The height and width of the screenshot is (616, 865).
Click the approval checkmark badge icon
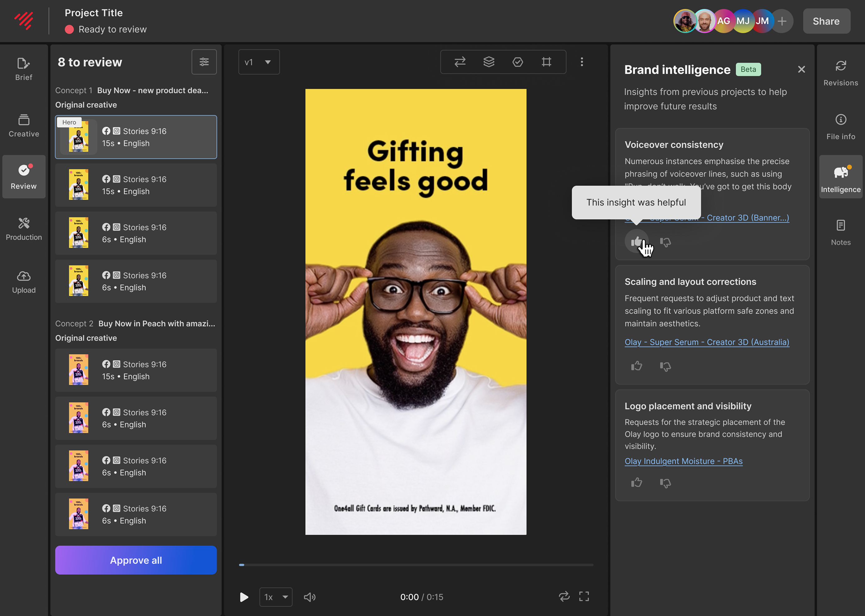click(517, 62)
